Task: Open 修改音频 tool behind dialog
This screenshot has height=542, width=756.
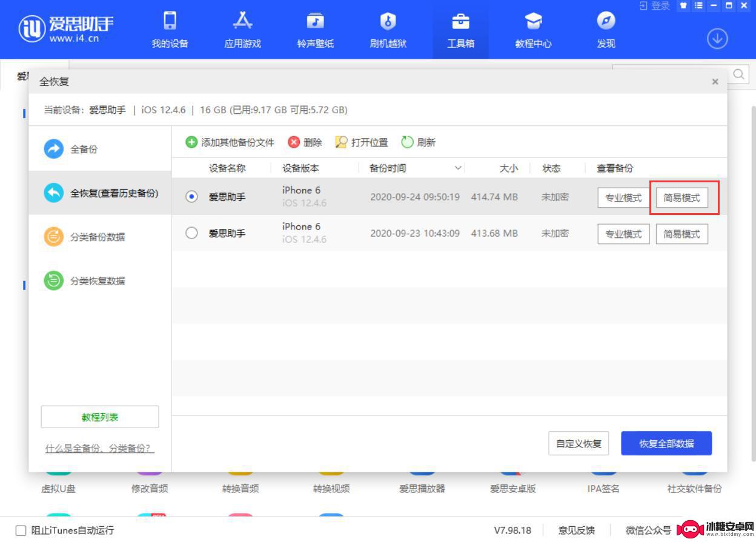Action: pyautogui.click(x=150, y=489)
